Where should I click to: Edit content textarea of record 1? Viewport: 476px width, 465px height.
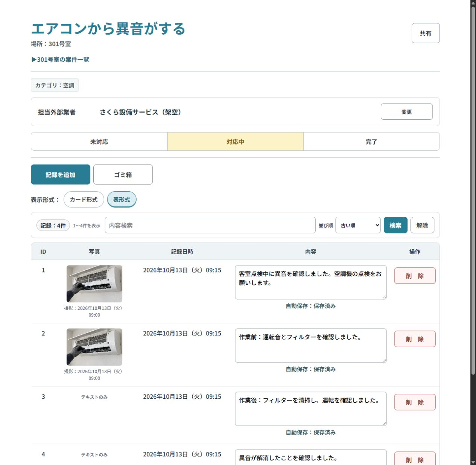pos(311,282)
